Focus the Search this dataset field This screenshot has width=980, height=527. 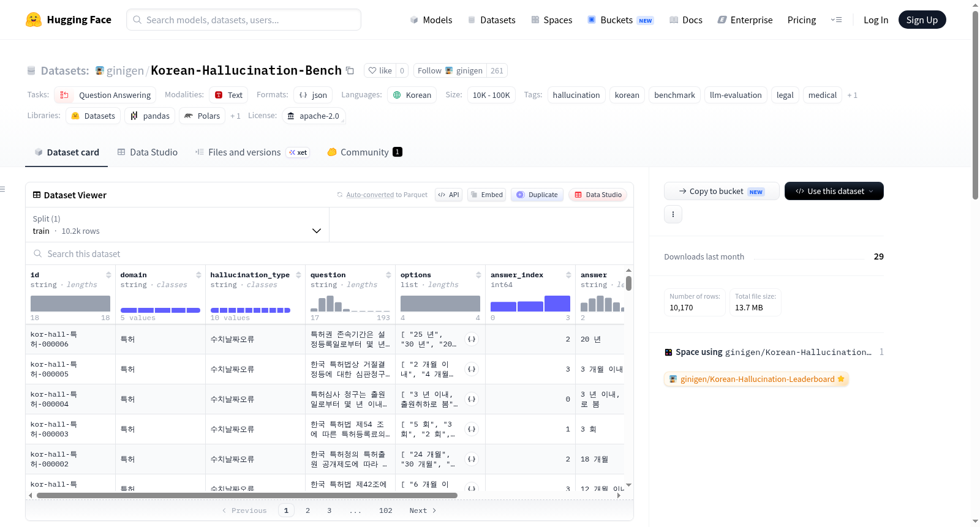330,253
